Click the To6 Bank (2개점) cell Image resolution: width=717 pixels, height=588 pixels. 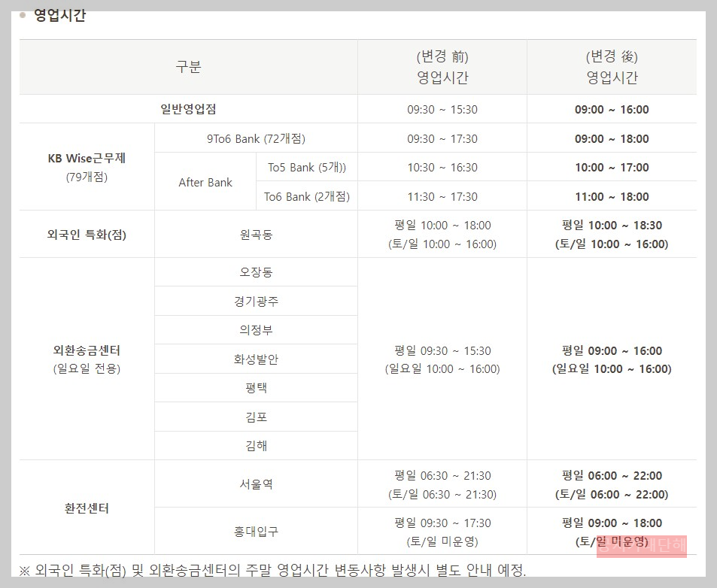[307, 196]
